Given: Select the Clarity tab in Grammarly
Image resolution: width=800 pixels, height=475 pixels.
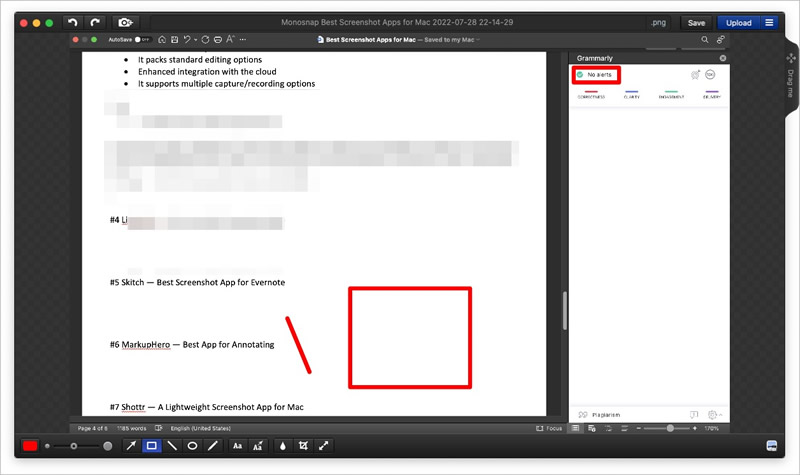Looking at the screenshot, I should click(631, 95).
